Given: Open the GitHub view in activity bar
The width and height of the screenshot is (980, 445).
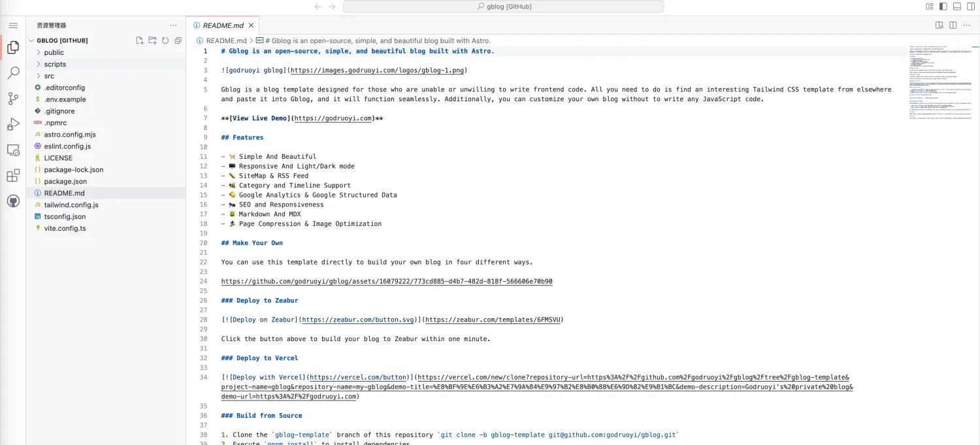Looking at the screenshot, I should coord(13,201).
